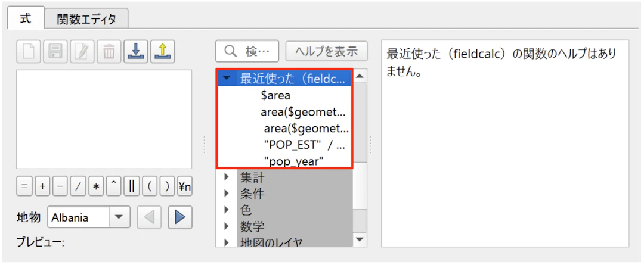Click the ヘルプを表示 button
This screenshot has width=644, height=265.
click(326, 51)
